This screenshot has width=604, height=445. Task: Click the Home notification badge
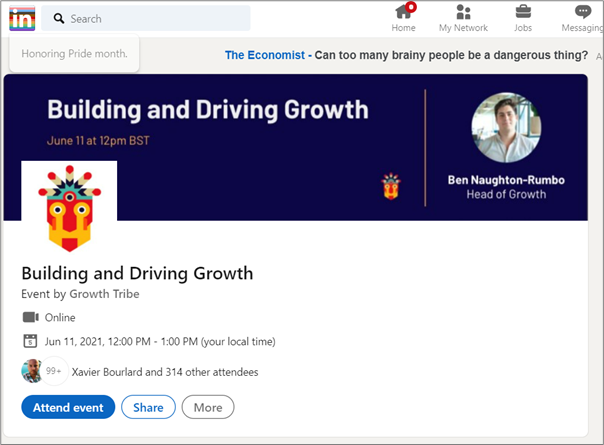pos(411,7)
